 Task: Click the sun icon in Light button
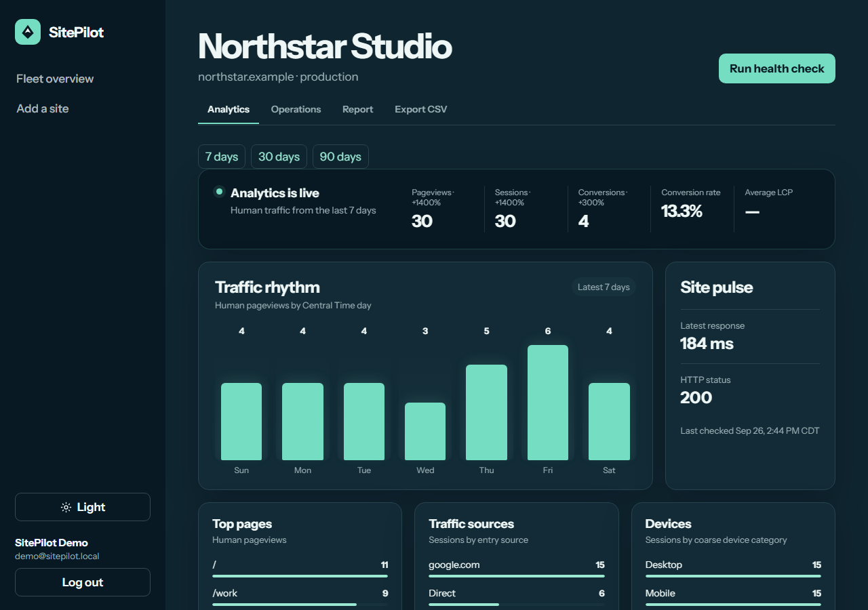(x=66, y=507)
